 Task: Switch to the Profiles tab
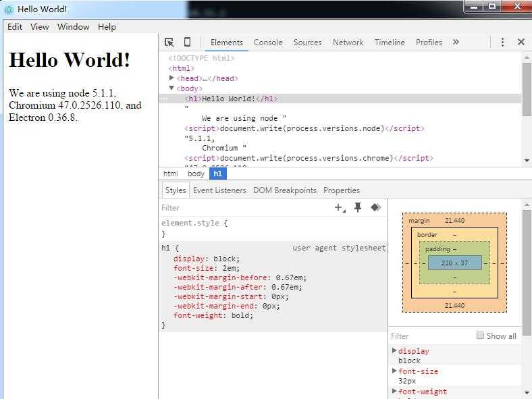click(x=429, y=43)
